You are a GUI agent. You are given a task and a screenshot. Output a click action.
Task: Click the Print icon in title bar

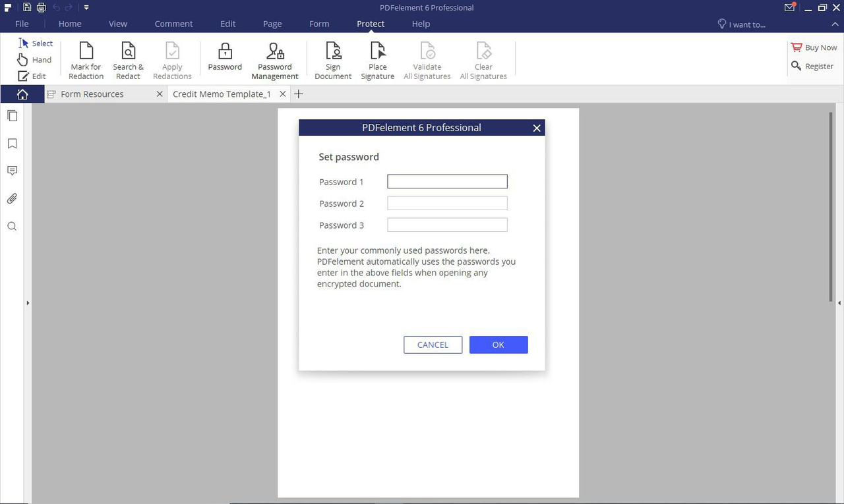tap(41, 8)
